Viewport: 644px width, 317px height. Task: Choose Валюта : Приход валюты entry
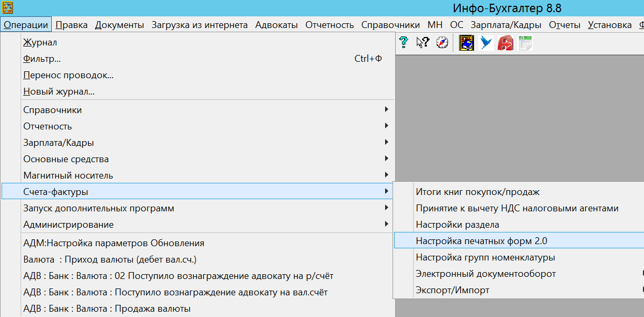click(x=198, y=259)
